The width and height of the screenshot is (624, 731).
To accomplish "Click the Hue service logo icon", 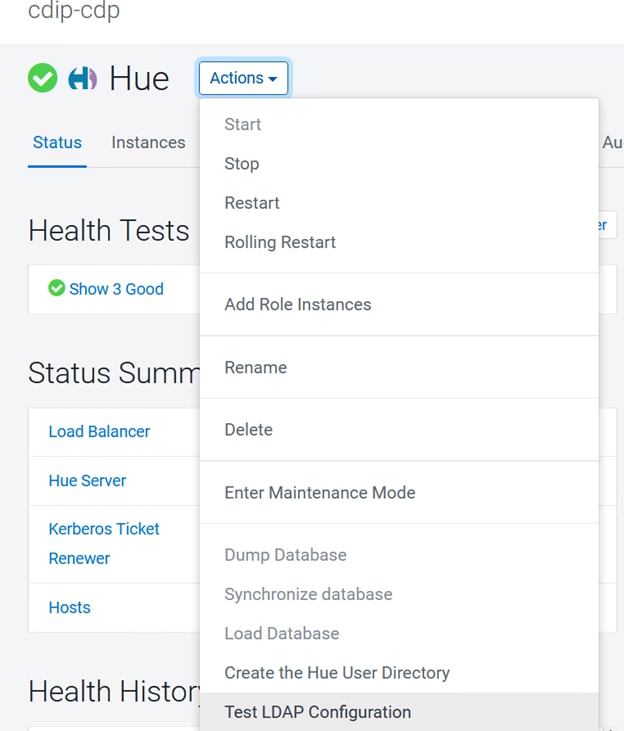I will [83, 78].
